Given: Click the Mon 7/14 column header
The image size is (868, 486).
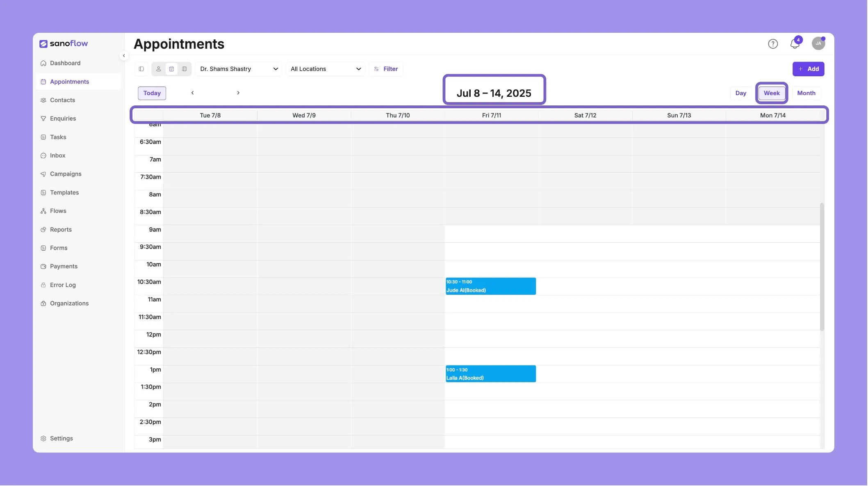Looking at the screenshot, I should (773, 115).
